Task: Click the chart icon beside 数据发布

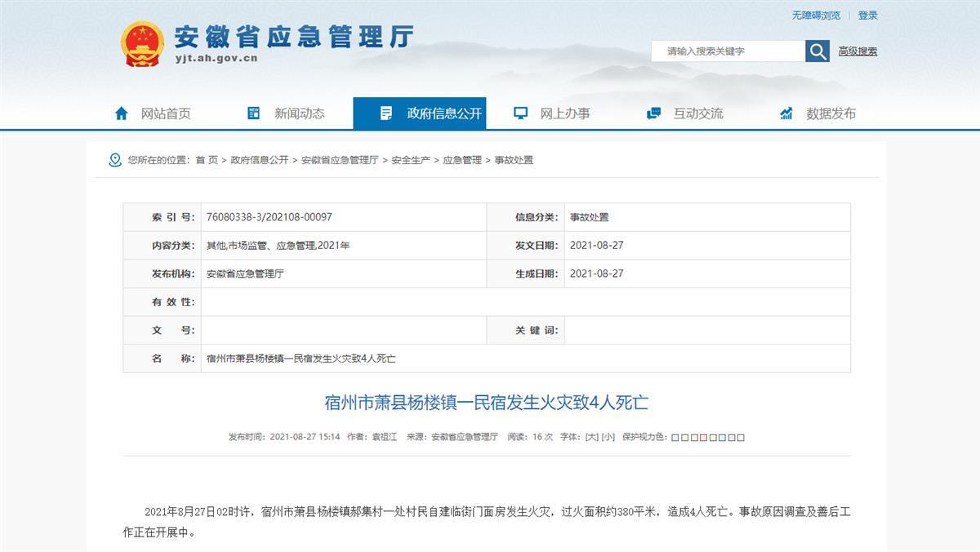Action: (786, 114)
